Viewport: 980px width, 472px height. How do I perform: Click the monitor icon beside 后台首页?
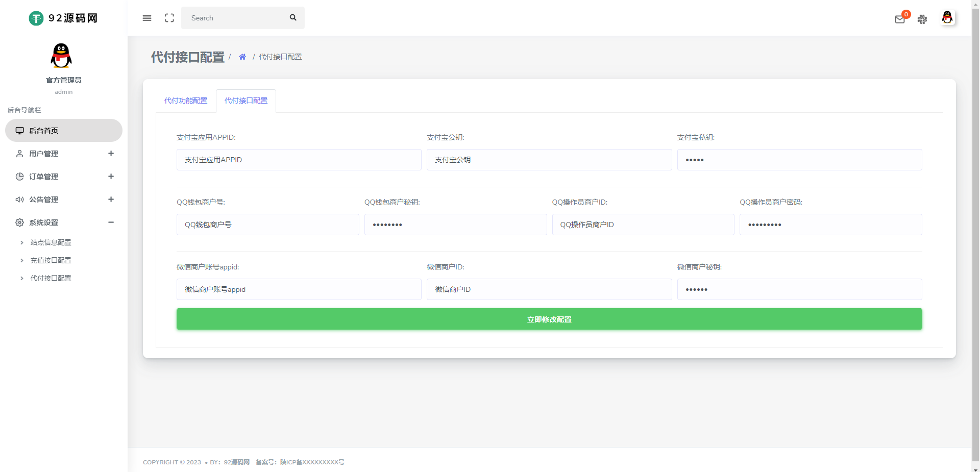point(19,131)
